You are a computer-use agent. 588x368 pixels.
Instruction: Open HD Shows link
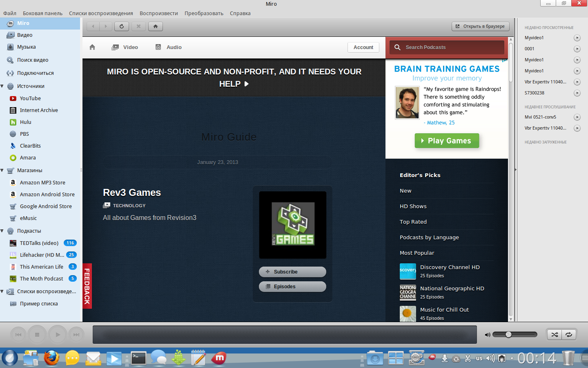[x=413, y=206]
